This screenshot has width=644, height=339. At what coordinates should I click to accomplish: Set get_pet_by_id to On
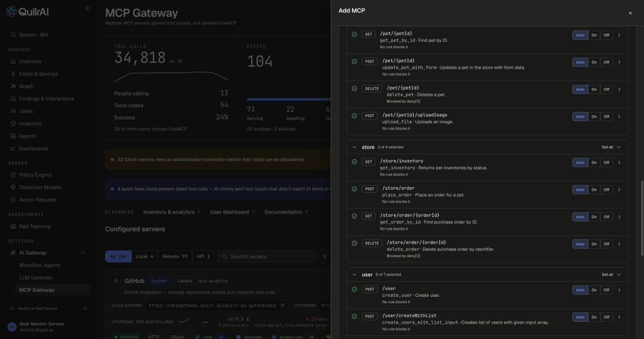click(x=594, y=35)
